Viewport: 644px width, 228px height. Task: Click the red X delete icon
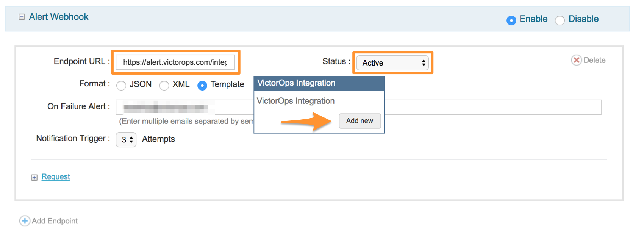[x=576, y=60]
